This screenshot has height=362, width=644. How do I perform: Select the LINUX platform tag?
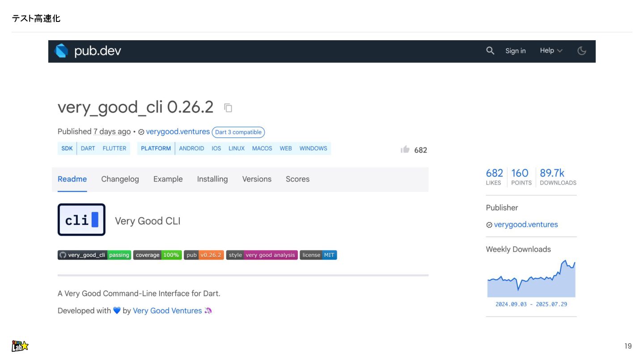[x=237, y=148]
